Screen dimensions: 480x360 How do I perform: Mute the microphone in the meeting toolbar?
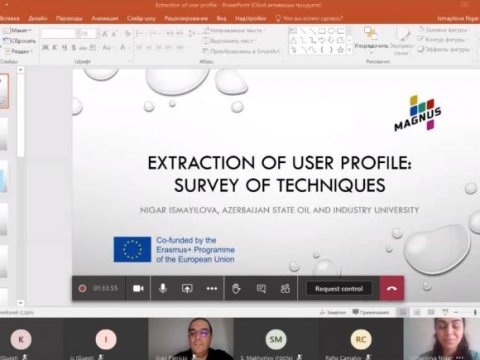(163, 288)
